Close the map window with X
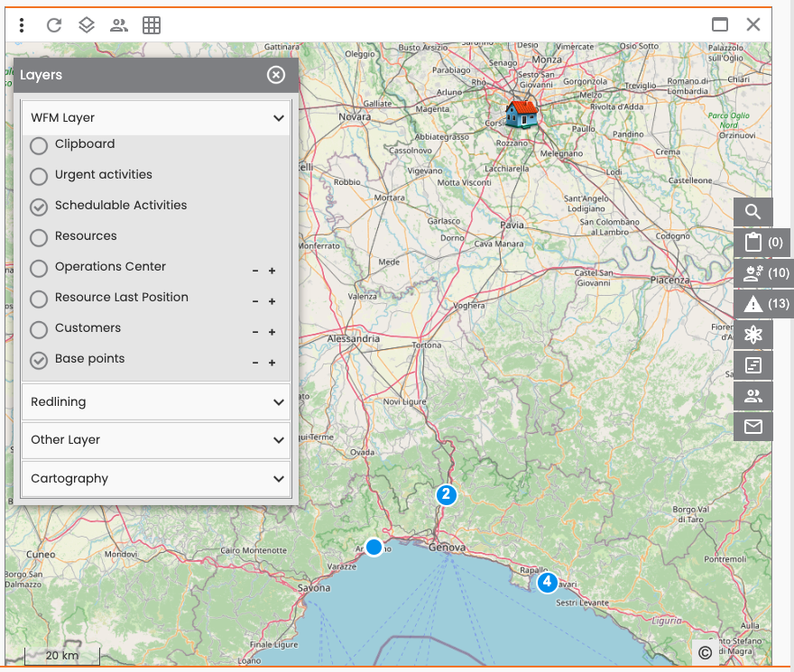Image resolution: width=794 pixels, height=672 pixels. point(753,24)
